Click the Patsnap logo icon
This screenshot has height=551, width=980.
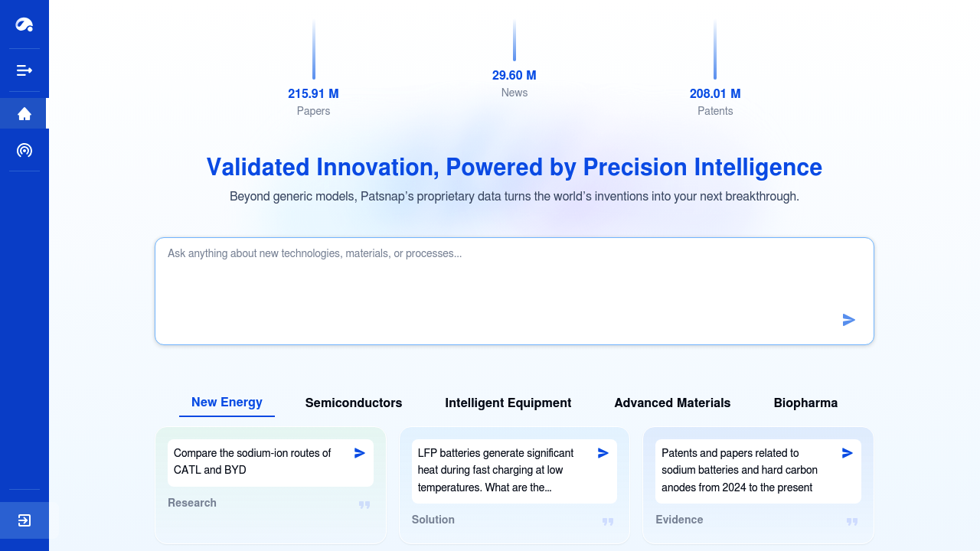tap(24, 24)
